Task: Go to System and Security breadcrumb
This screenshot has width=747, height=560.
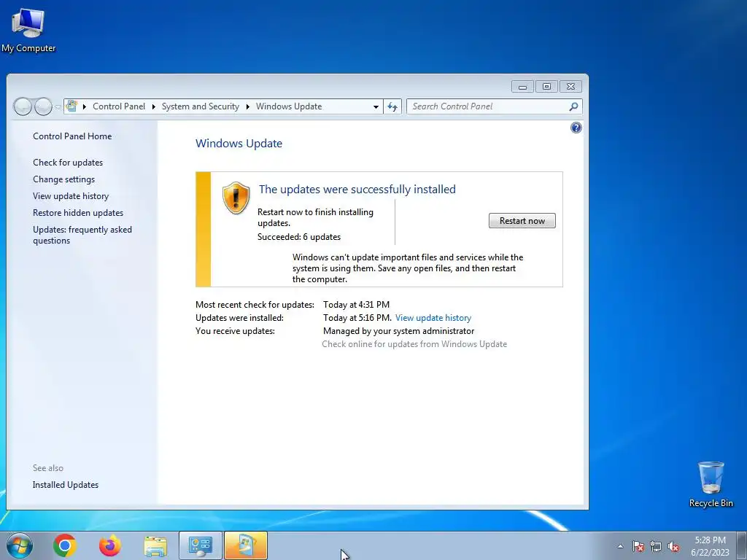Action: point(200,106)
